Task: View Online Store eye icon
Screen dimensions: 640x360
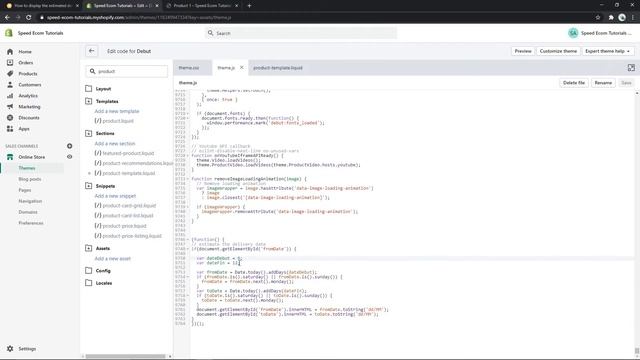Action: click(69, 157)
